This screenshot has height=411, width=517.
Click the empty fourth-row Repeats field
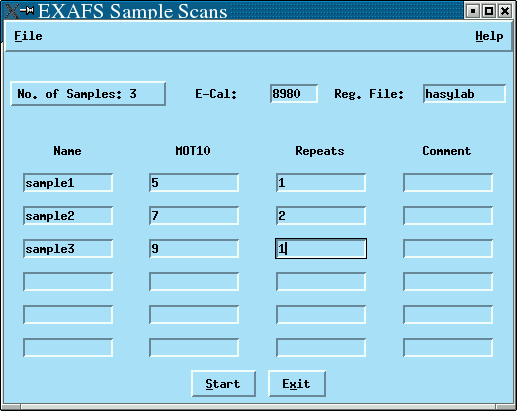click(321, 282)
